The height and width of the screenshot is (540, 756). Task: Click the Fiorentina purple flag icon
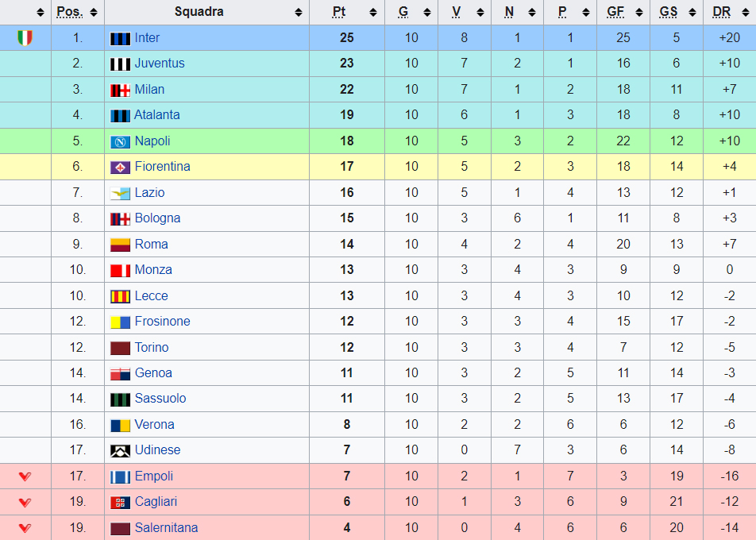point(120,168)
